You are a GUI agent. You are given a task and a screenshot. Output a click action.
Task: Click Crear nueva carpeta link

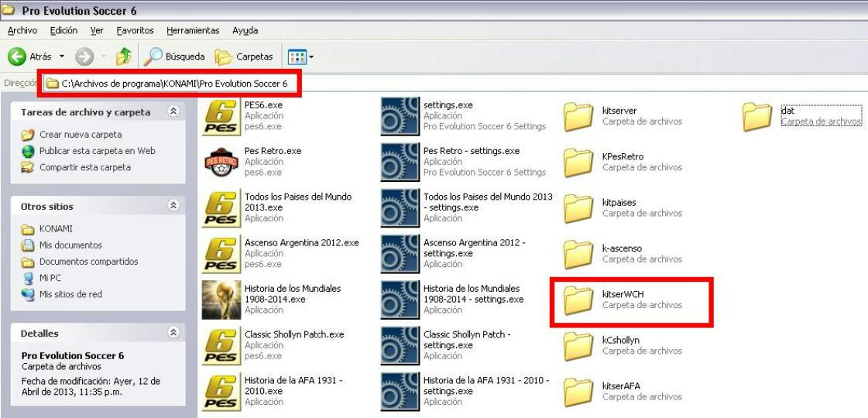click(x=81, y=135)
